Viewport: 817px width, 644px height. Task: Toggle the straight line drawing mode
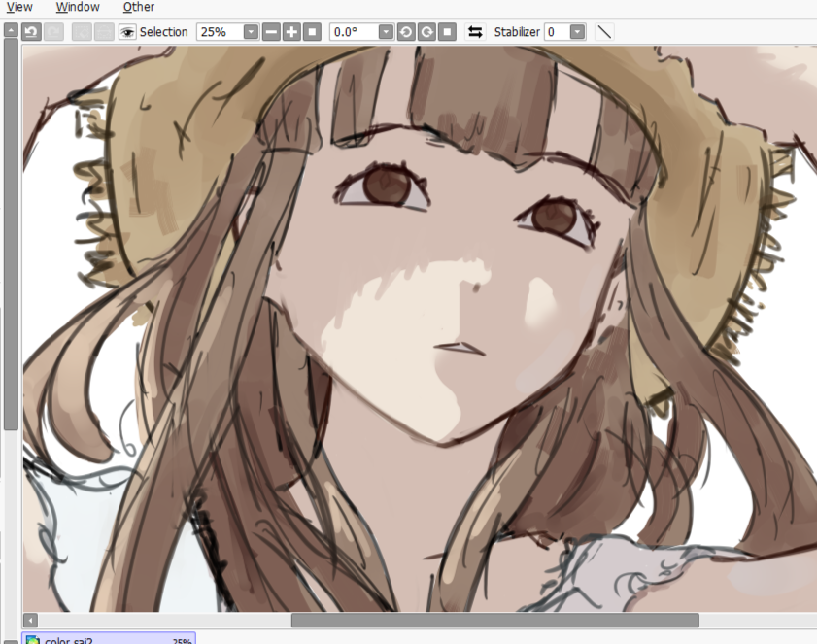click(x=604, y=32)
